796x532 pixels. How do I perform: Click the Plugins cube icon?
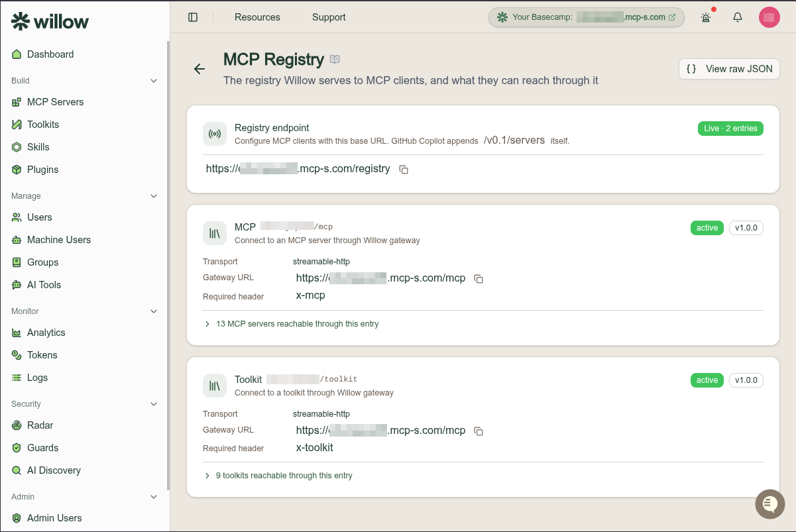(x=17, y=170)
